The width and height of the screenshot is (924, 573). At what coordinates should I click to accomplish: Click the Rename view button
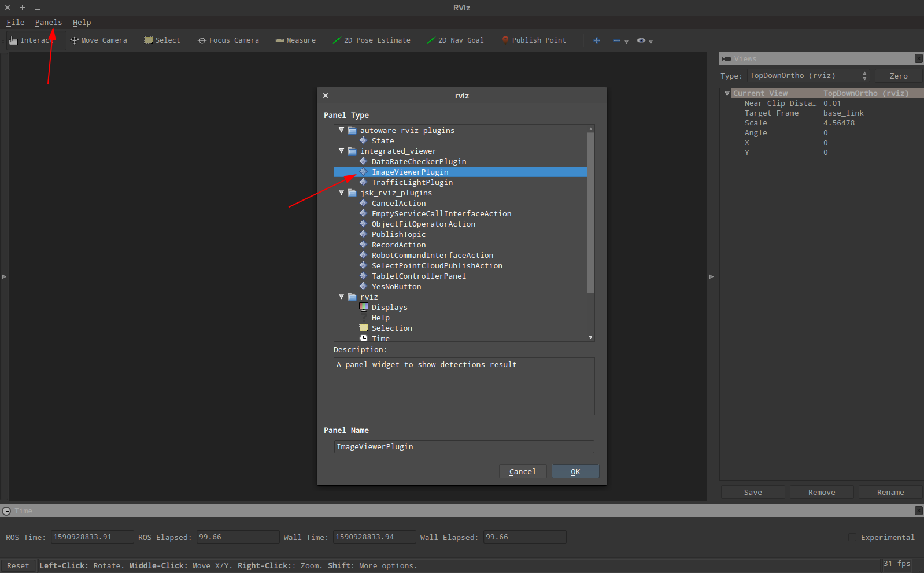pyautogui.click(x=890, y=493)
